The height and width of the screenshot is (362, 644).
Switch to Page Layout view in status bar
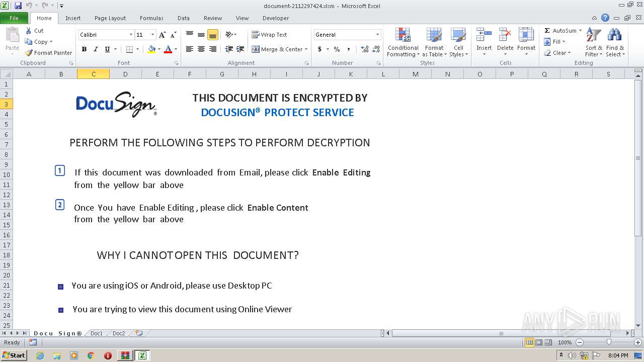tap(539, 342)
